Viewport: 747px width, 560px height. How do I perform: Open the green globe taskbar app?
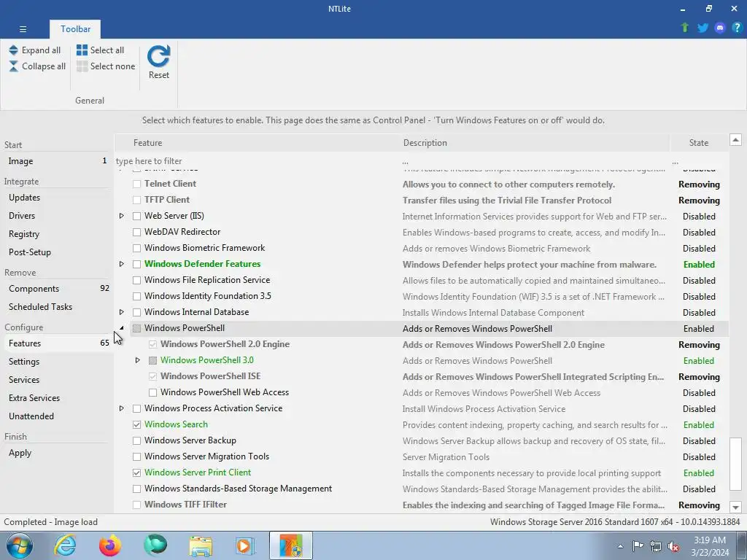[155, 545]
